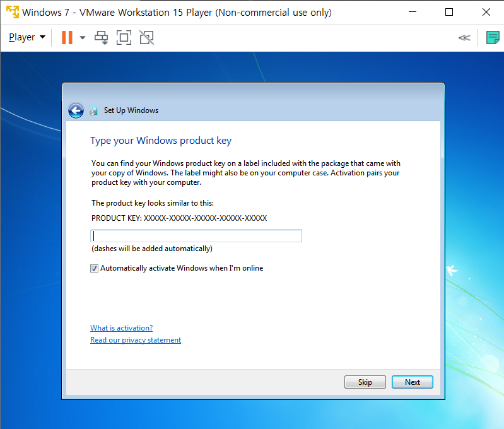
Task: Toggle Unity mode icon
Action: pos(146,38)
